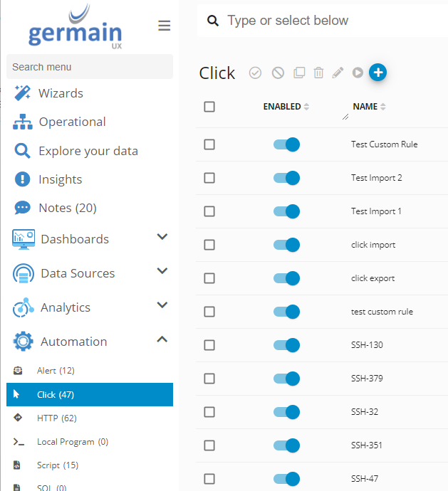Disable the Test Custom Rule toggle
448x491 pixels.
286,144
